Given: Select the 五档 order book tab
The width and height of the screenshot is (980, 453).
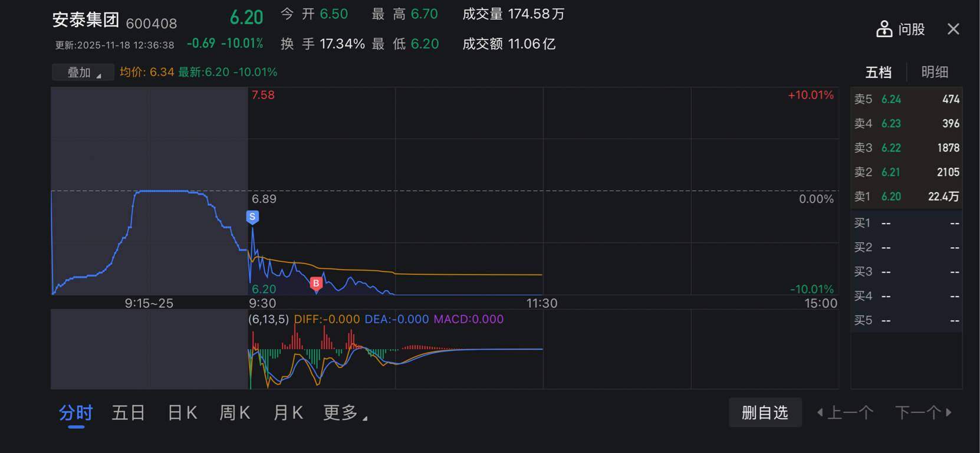Looking at the screenshot, I should (x=878, y=73).
